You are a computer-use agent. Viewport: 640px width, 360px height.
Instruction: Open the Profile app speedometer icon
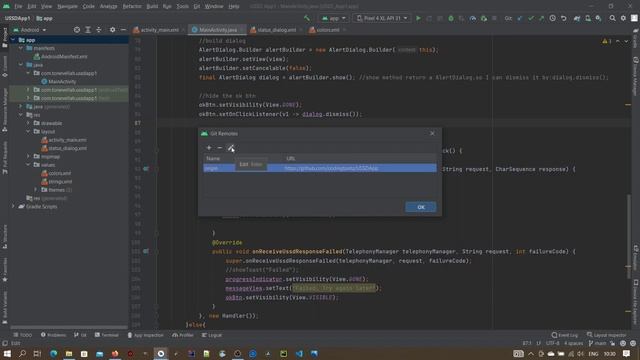(473, 18)
